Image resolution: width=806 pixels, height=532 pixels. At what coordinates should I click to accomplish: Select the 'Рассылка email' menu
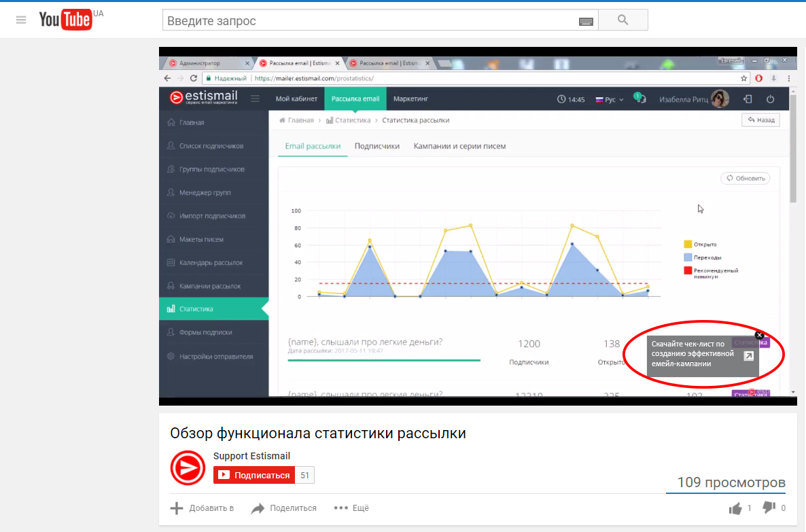[355, 99]
